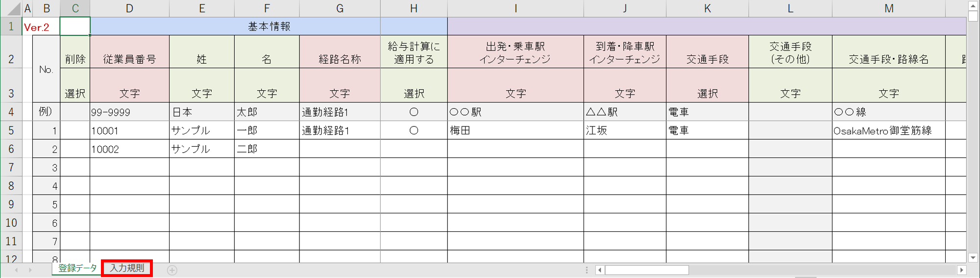The image size is (980, 278).
Task: Select employee number cell 10002
Action: coord(129,149)
